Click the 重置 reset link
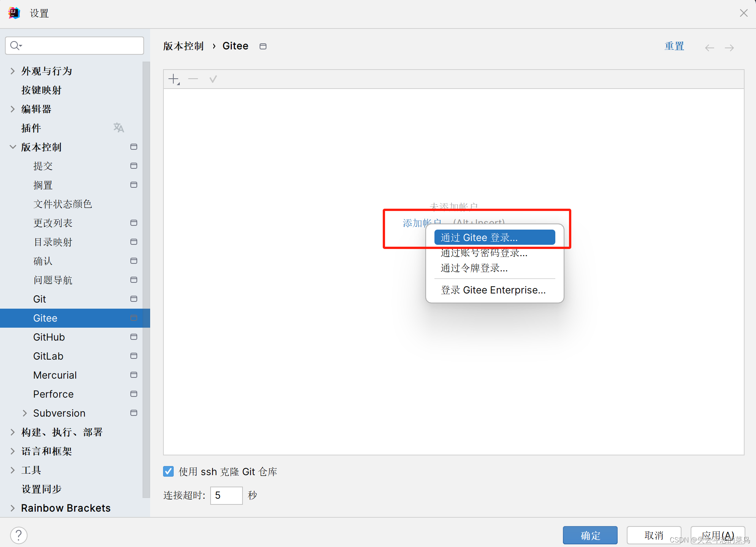 tap(674, 46)
